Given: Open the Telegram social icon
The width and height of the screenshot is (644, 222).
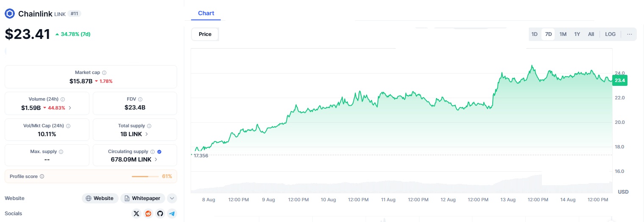Looking at the screenshot, I should point(172,214).
